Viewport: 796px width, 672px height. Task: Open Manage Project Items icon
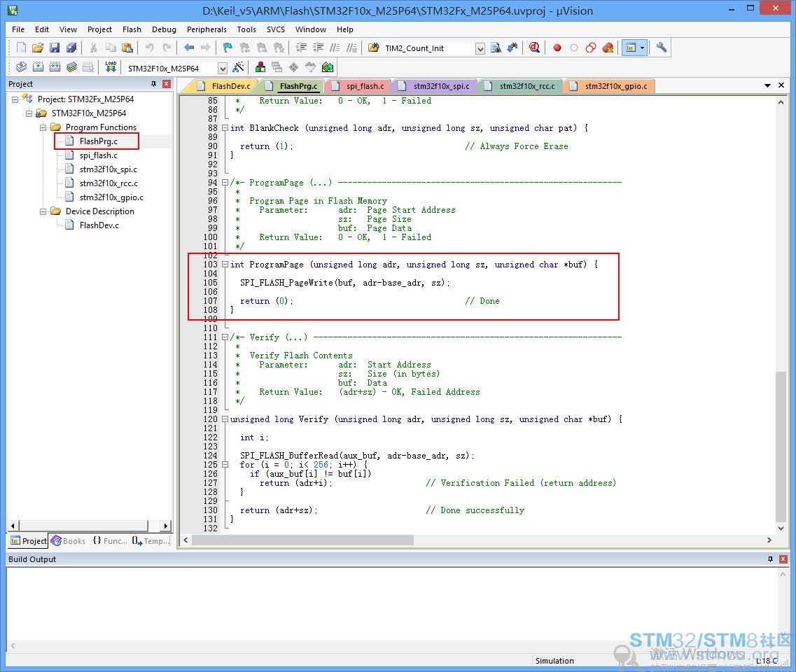260,67
